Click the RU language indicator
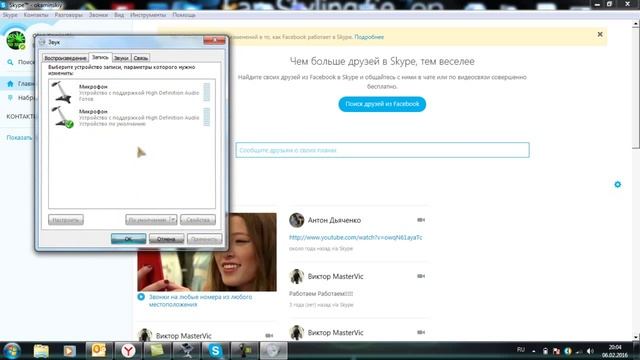The width and height of the screenshot is (640, 360). click(521, 350)
